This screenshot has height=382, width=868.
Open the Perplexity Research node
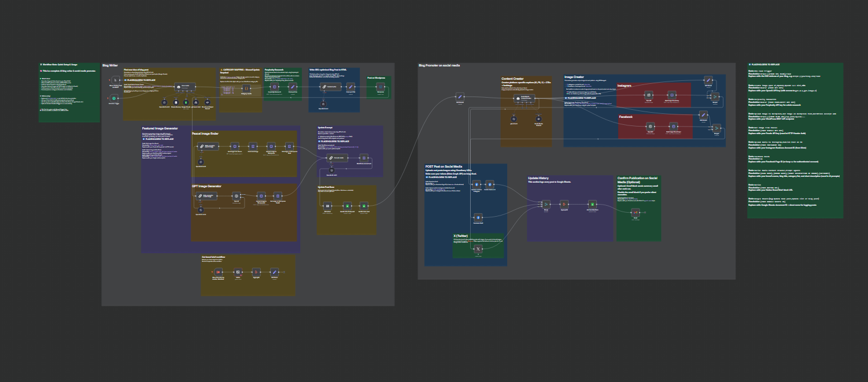pos(275,87)
